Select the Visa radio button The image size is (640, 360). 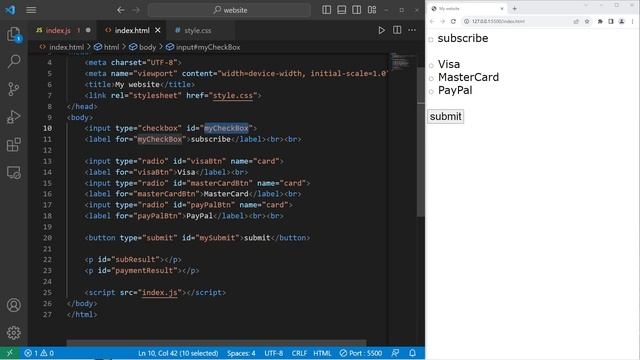tap(431, 66)
